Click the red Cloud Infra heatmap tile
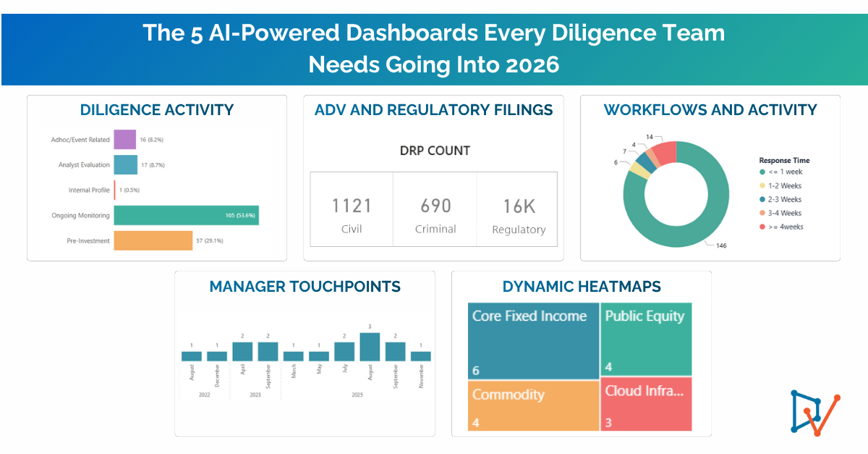 [645, 404]
